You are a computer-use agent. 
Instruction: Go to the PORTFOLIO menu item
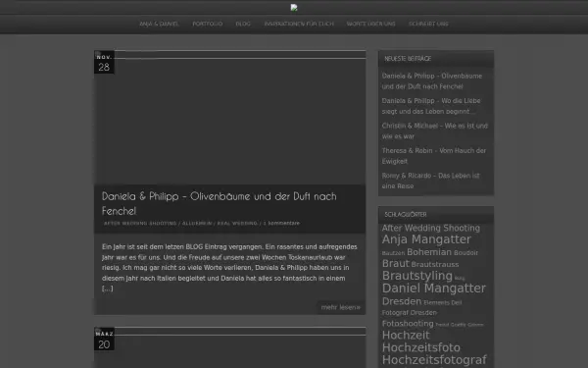tap(208, 24)
